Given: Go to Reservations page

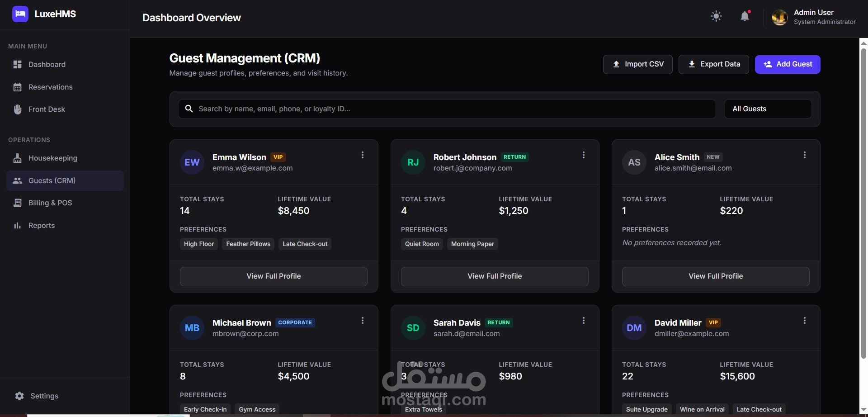Looking at the screenshot, I should point(65,87).
